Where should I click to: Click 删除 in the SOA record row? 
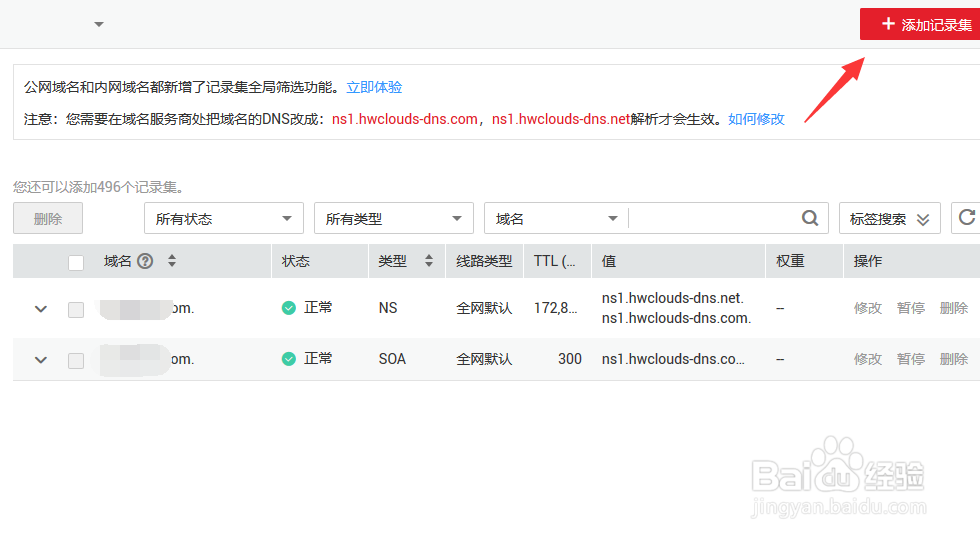(x=954, y=359)
